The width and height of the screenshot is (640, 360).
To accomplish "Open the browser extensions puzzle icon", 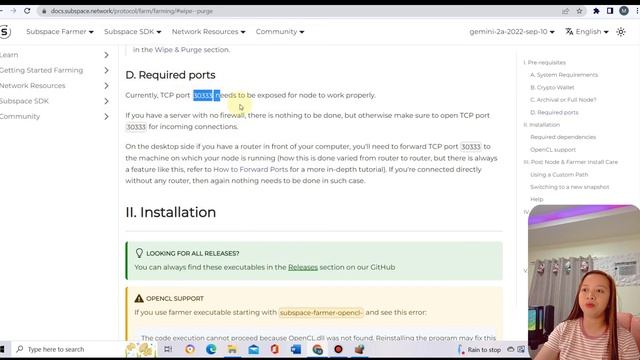I will coord(596,11).
